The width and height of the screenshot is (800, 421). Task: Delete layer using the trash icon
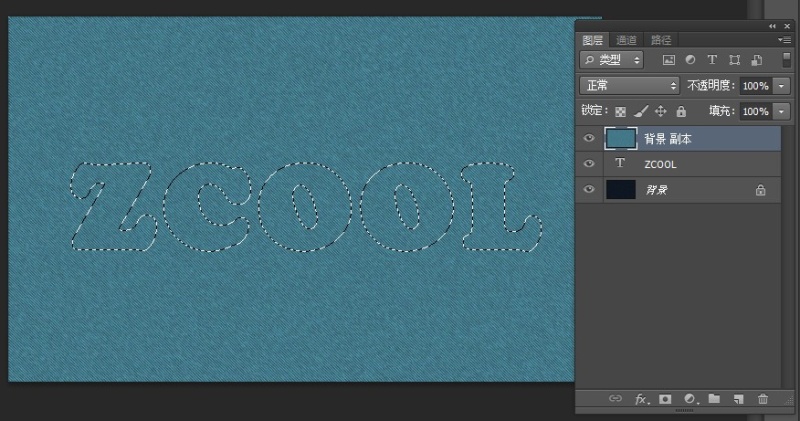click(x=763, y=399)
